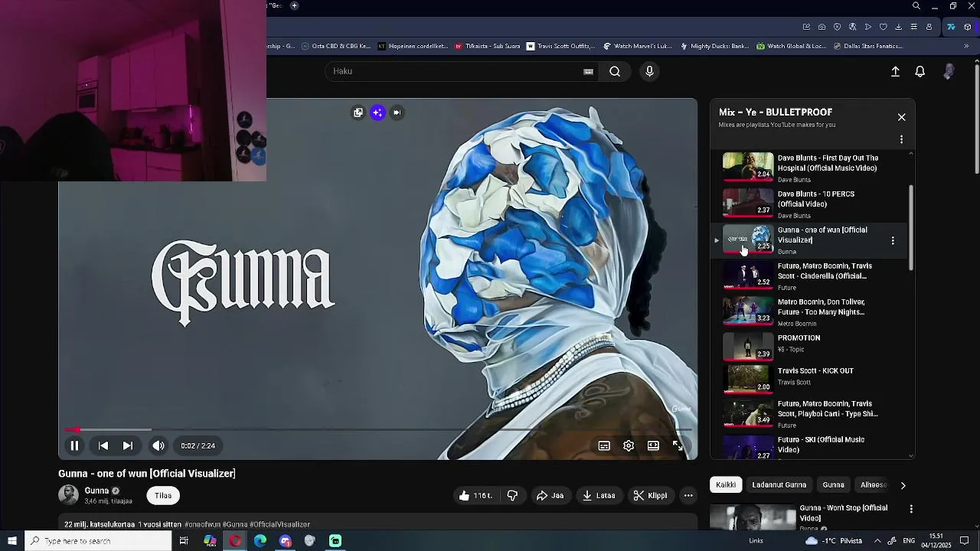Expand the bookmarks bar overflow chevron

(x=966, y=46)
